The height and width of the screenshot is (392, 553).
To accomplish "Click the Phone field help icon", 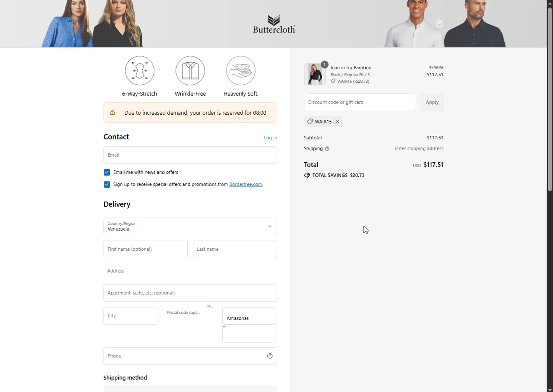I will (x=270, y=356).
